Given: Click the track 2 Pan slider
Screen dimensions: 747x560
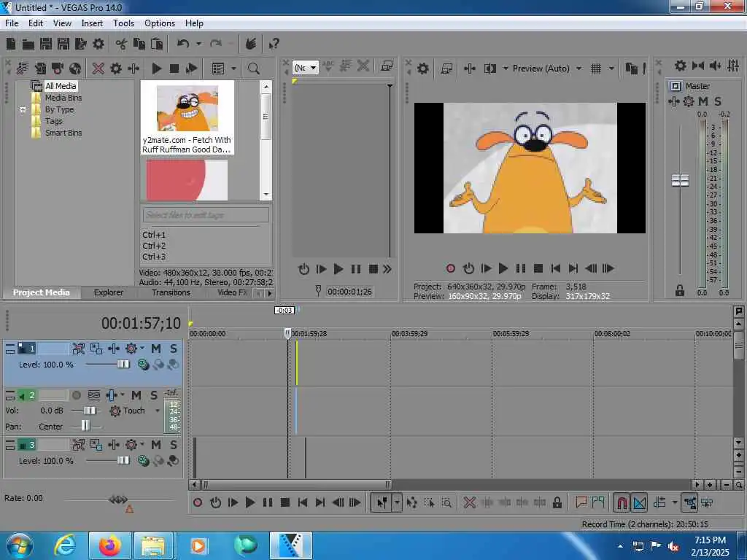Looking at the screenshot, I should [x=85, y=426].
